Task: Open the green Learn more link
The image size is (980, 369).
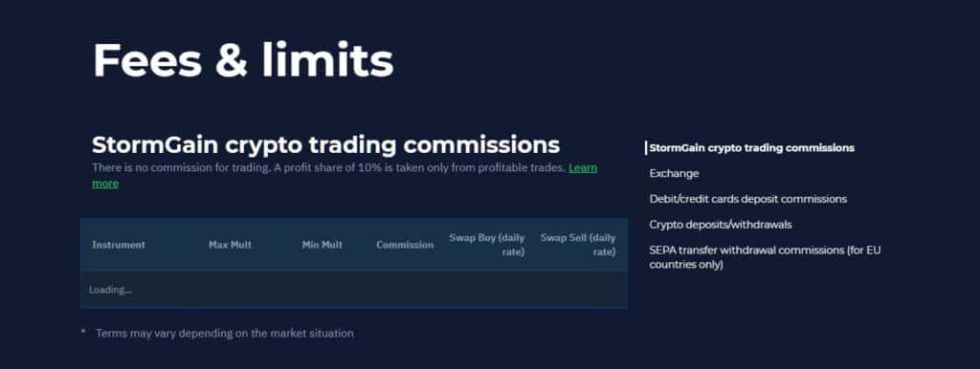Action: coord(583,168)
